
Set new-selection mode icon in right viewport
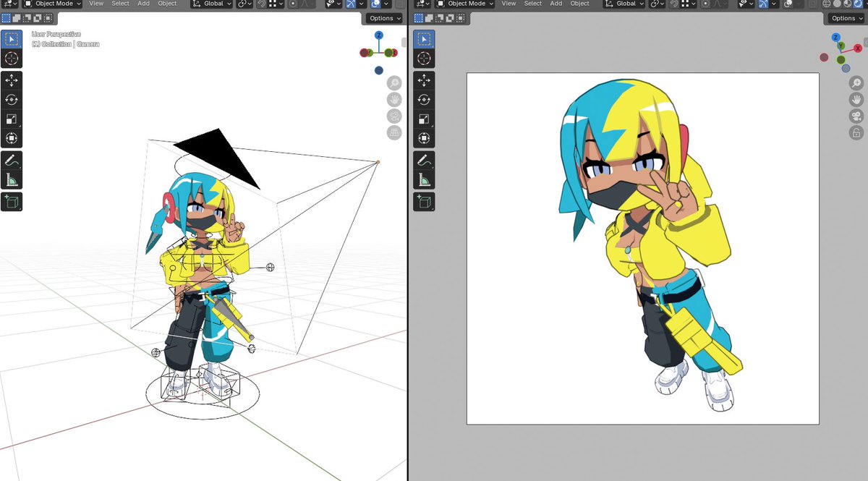click(420, 18)
